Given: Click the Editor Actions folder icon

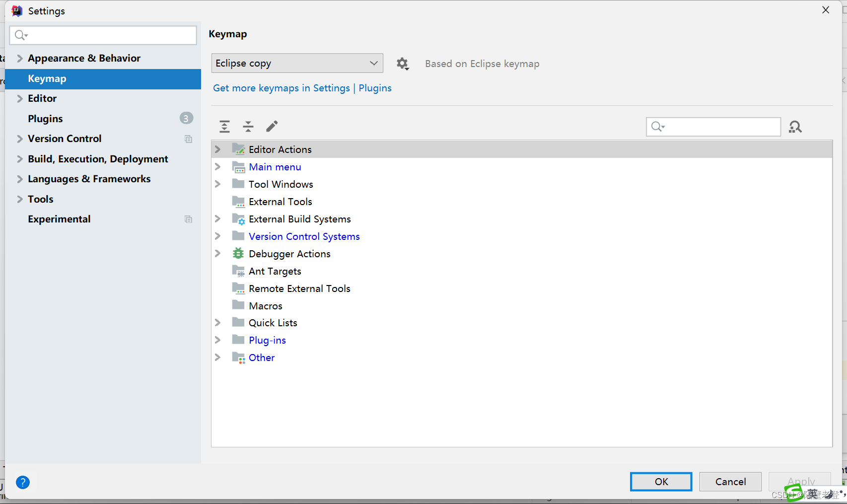Looking at the screenshot, I should (x=239, y=149).
